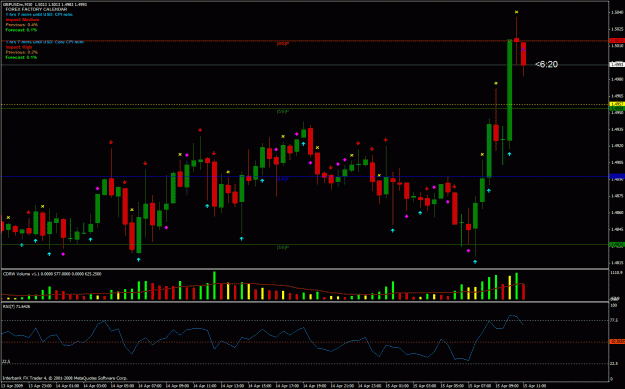Screen dimensions: 625x389
Task: Select the red "Impact: Medium" line
Action: pos(22,20)
